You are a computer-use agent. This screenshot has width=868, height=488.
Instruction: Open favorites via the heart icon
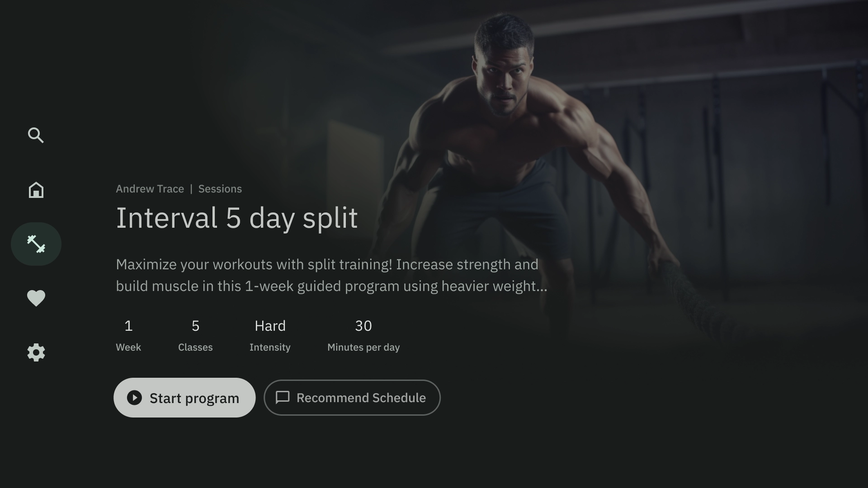click(x=36, y=298)
